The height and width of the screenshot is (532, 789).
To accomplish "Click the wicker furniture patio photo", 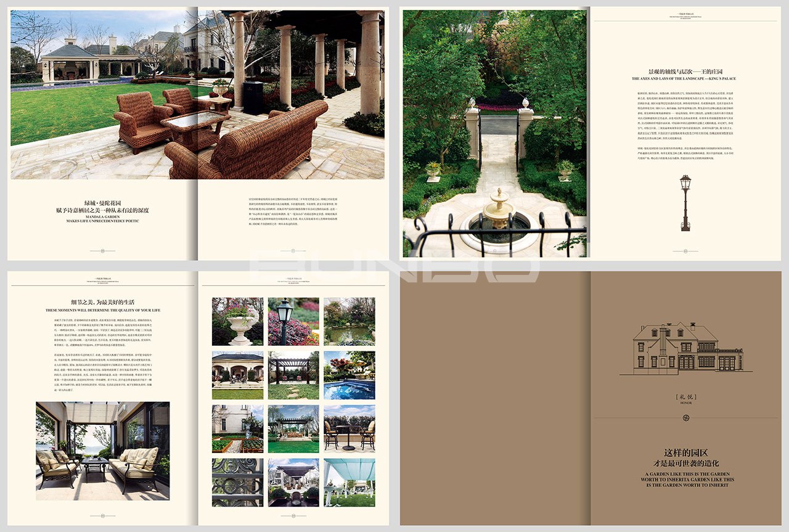I will tap(197, 94).
